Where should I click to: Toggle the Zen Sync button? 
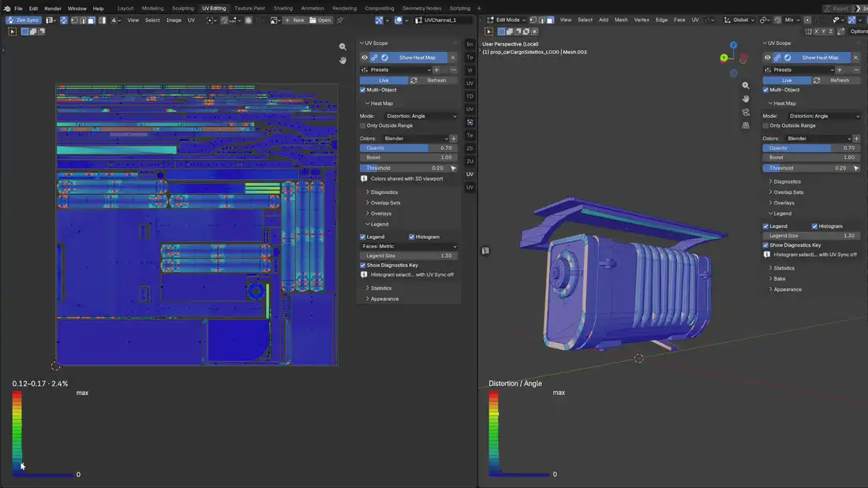tap(23, 20)
